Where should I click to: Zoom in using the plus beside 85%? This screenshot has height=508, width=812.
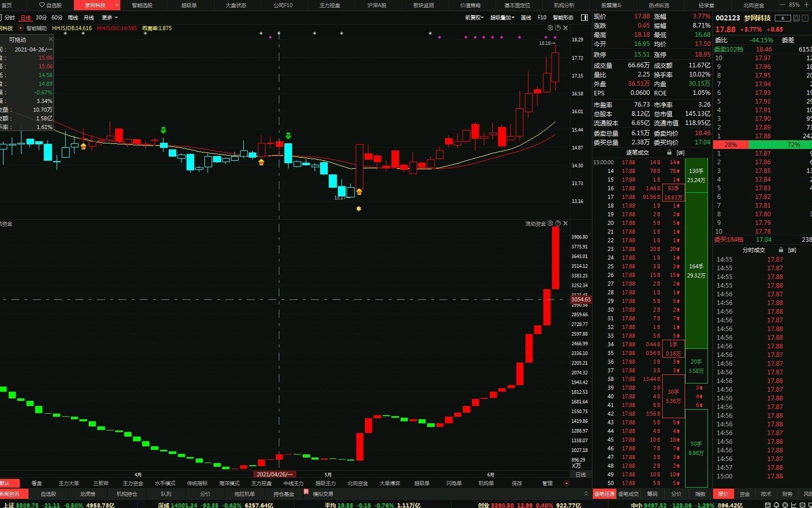pos(806,5)
